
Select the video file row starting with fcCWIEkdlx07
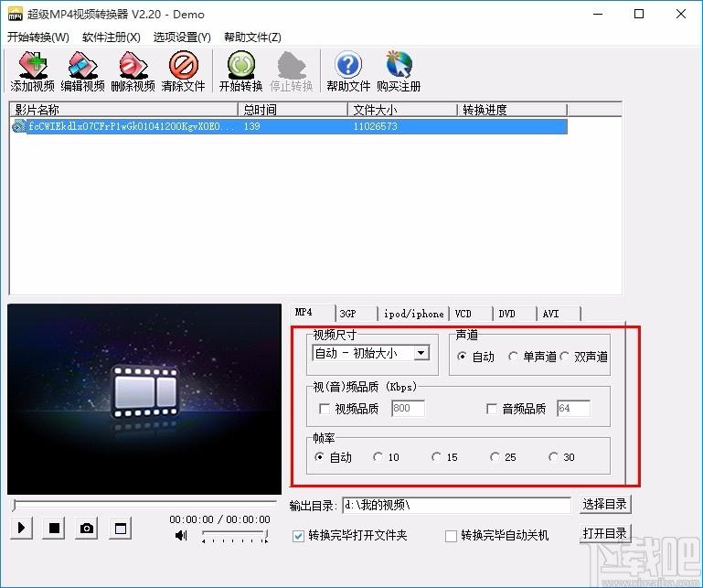(289, 126)
